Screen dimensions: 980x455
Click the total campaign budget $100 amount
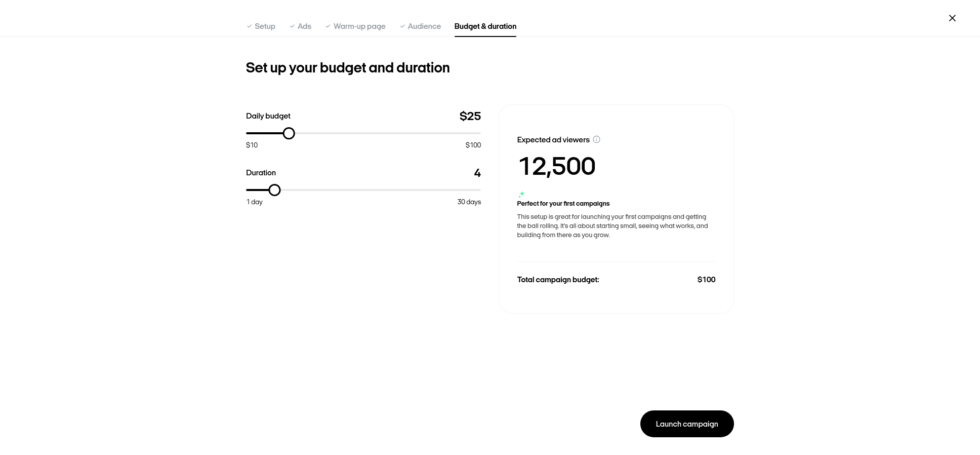(706, 280)
